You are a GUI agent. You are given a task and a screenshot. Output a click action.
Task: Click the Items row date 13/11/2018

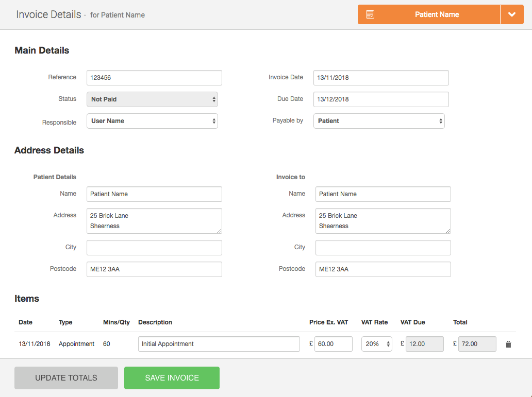point(34,344)
